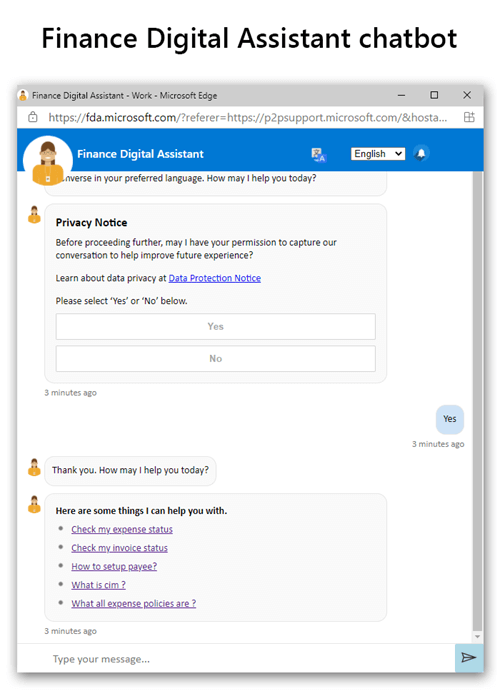This screenshot has height=691, width=500.
Task: Open the English language dropdown
Action: pyautogui.click(x=378, y=154)
